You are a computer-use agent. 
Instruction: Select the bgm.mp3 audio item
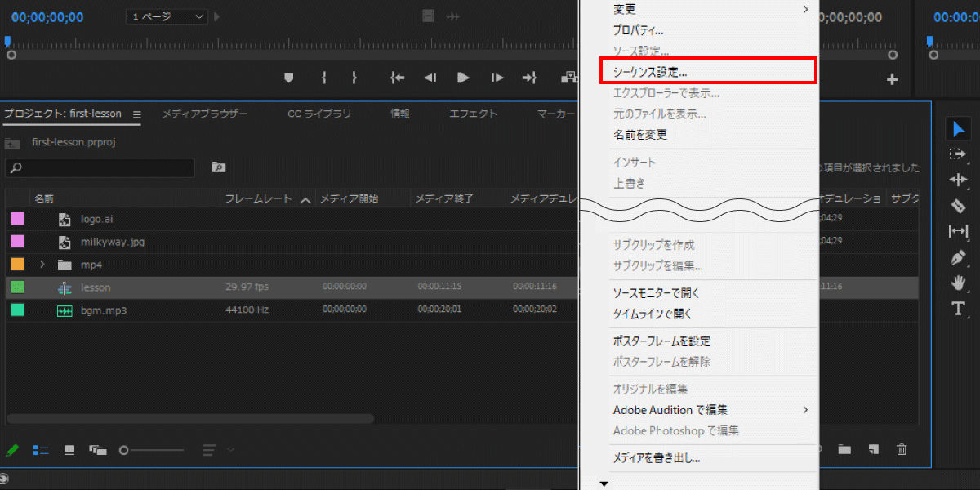[104, 310]
